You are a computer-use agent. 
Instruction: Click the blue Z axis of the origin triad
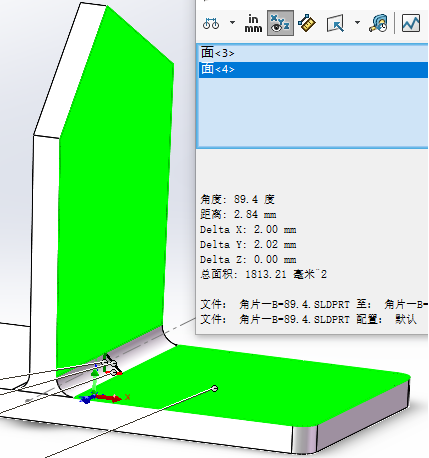(x=86, y=399)
